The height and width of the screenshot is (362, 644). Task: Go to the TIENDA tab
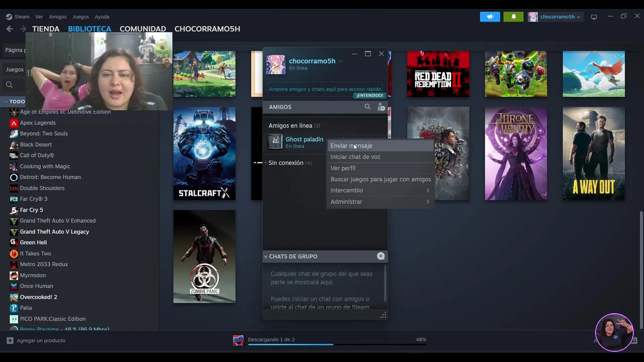click(46, 29)
